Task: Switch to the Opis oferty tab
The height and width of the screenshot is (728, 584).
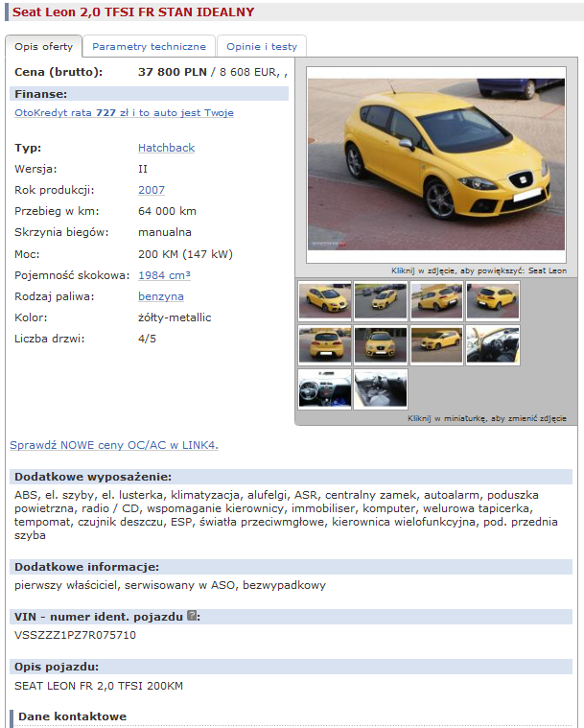Action: 44,46
